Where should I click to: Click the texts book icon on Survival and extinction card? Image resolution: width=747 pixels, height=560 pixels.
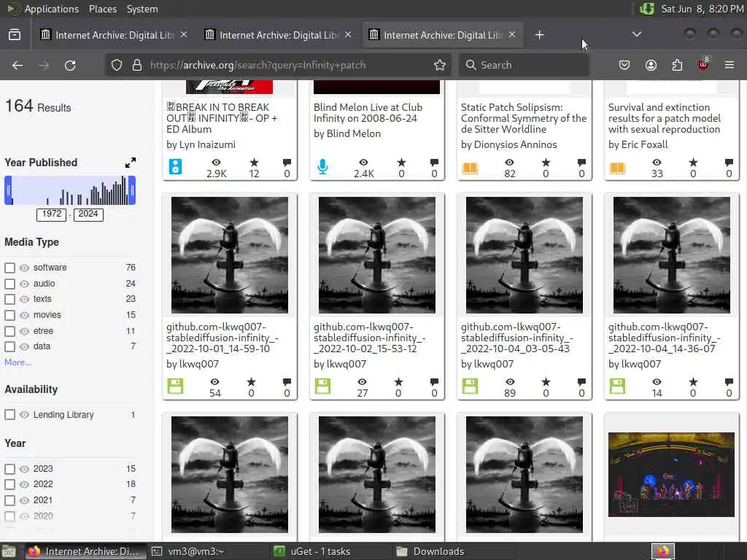point(617,168)
